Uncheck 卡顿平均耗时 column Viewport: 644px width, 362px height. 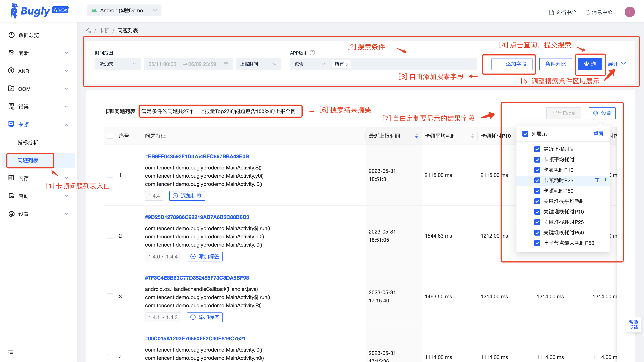tap(537, 160)
